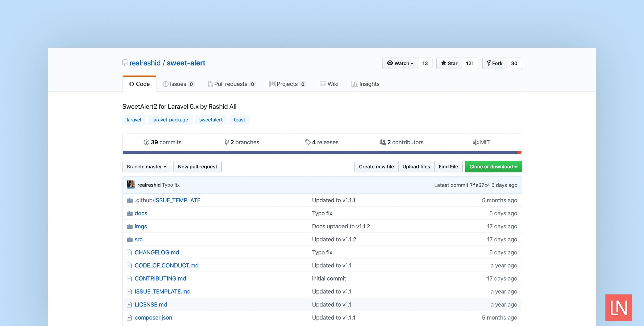Open the sweetalert topic link
Viewport: 644px width, 326px height.
point(211,119)
